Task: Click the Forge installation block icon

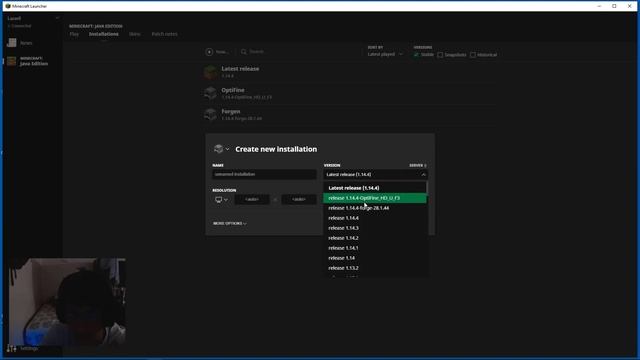Action: pyautogui.click(x=211, y=114)
